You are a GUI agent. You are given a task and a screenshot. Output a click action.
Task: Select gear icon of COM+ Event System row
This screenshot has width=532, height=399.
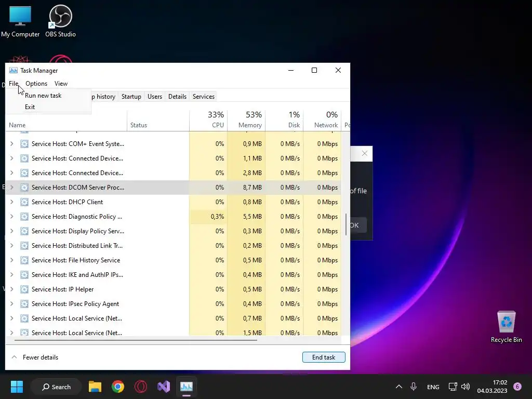24,144
